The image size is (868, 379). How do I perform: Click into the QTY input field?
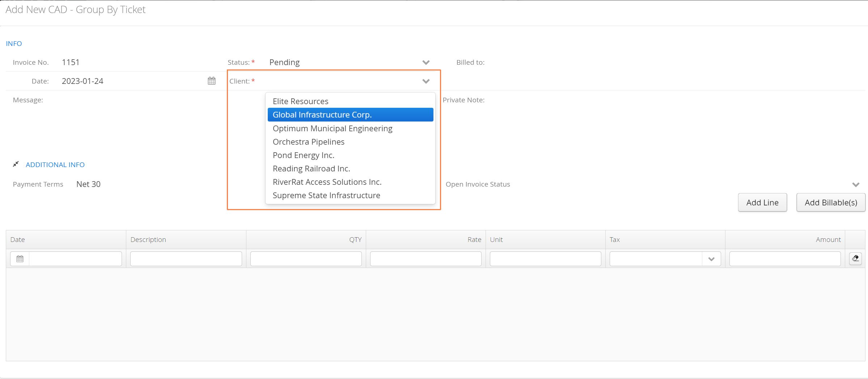tap(306, 259)
